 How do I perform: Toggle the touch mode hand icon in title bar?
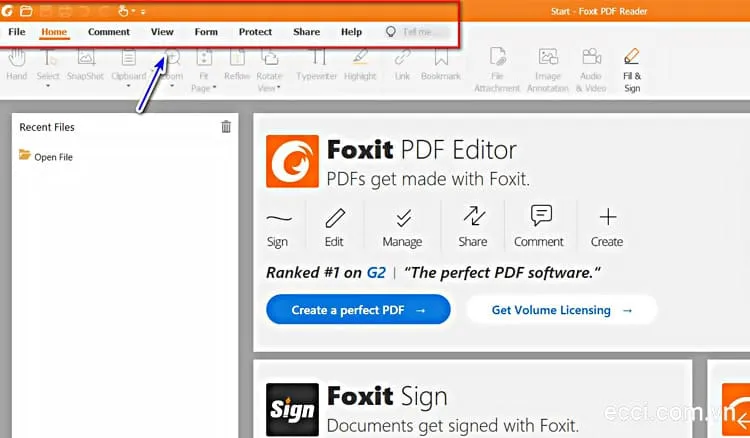[123, 11]
